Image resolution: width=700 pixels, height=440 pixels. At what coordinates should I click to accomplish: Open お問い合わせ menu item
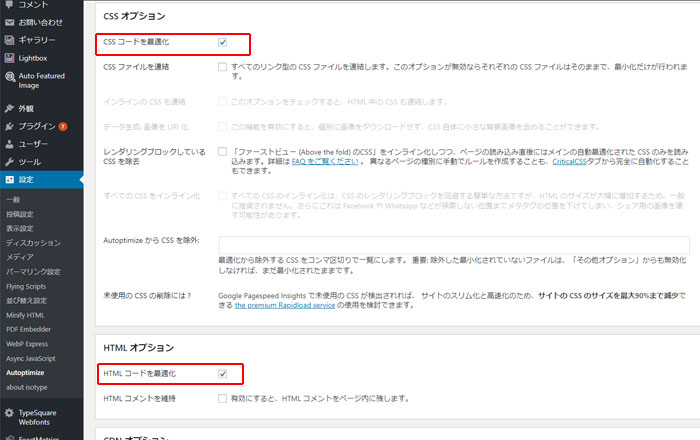tap(42, 22)
